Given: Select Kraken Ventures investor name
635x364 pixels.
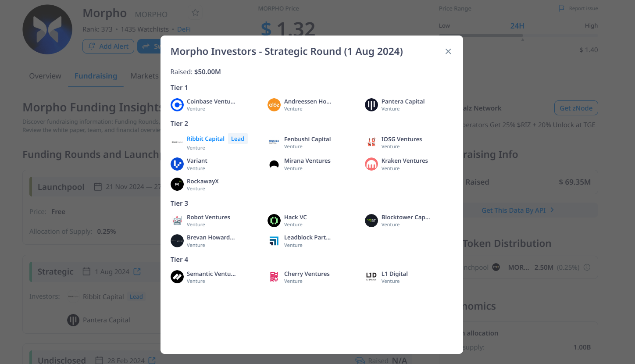Looking at the screenshot, I should 405,161.
